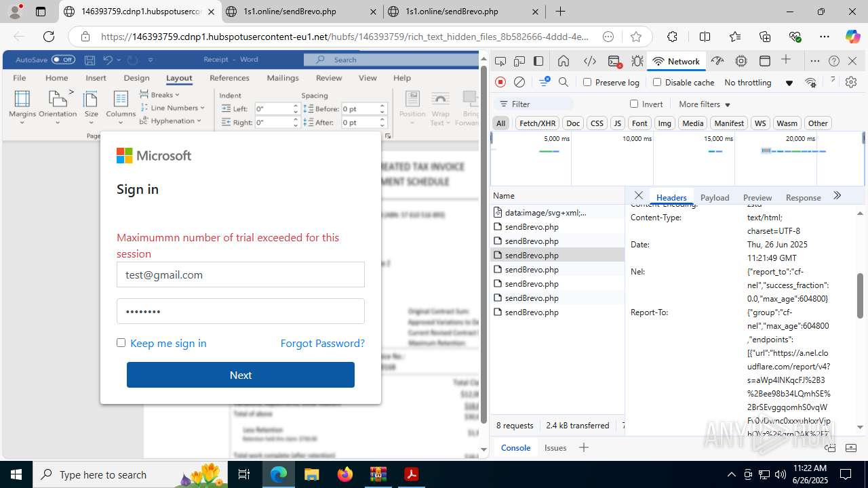Open the Application panel icon
The height and width of the screenshot is (488, 868).
(x=765, y=61)
